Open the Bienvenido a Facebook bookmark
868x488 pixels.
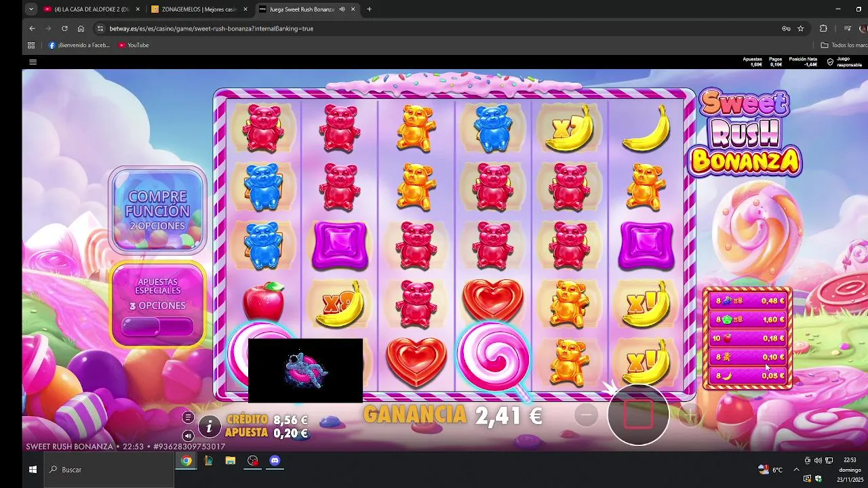(79, 45)
